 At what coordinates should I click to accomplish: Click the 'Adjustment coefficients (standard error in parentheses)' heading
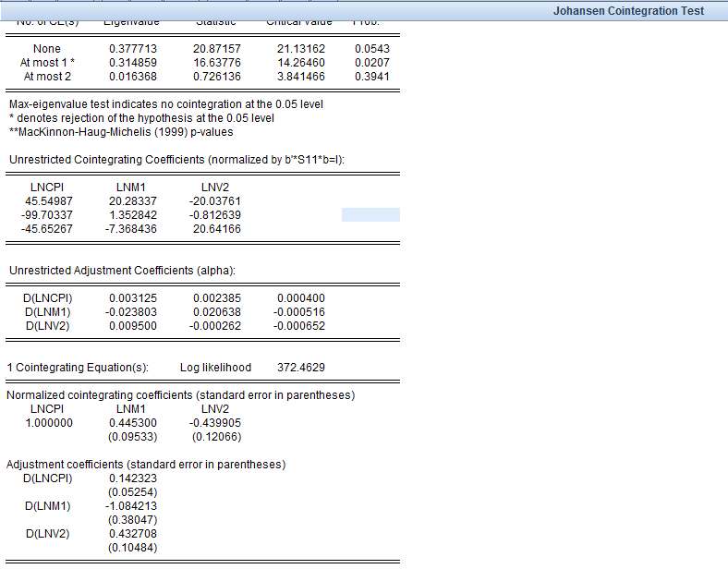coord(146,465)
